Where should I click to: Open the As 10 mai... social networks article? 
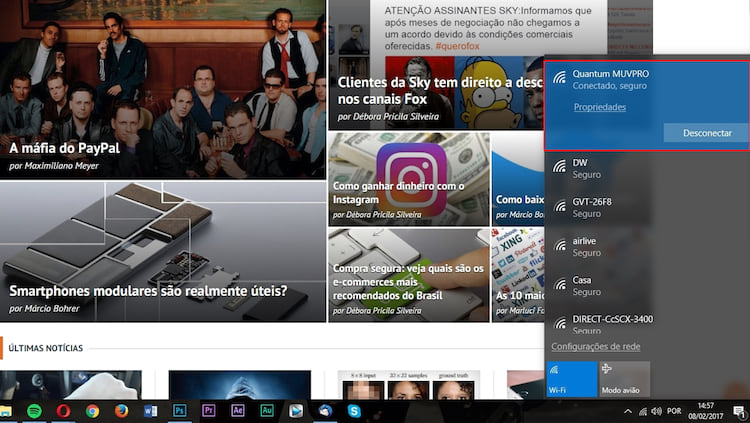click(x=518, y=275)
